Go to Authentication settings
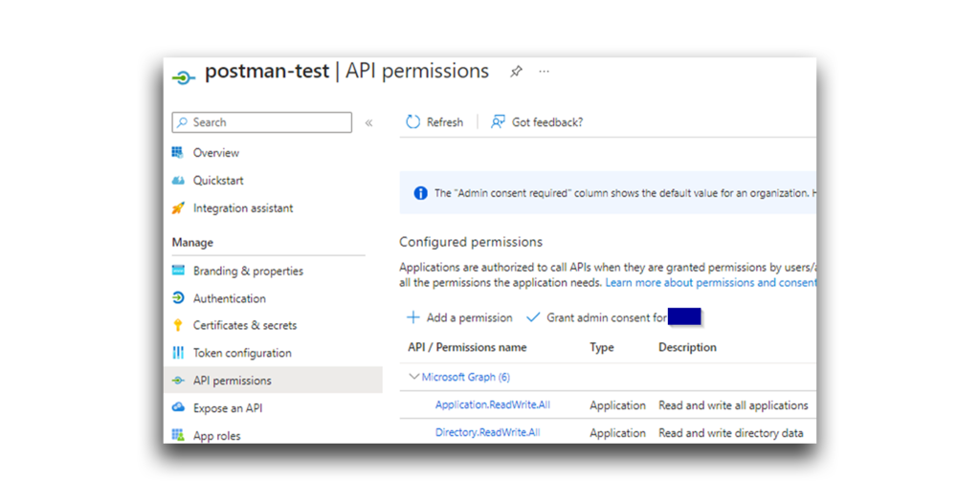980x501 pixels. (x=230, y=298)
